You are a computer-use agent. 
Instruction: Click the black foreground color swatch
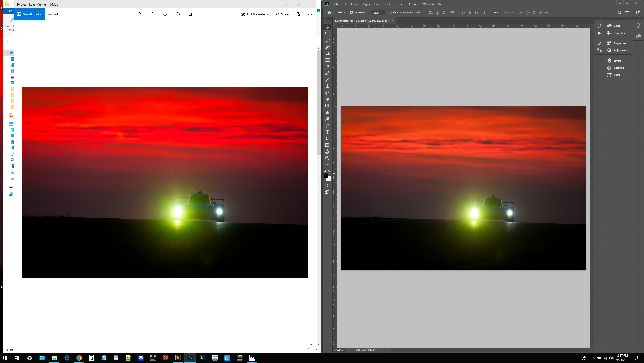326,176
